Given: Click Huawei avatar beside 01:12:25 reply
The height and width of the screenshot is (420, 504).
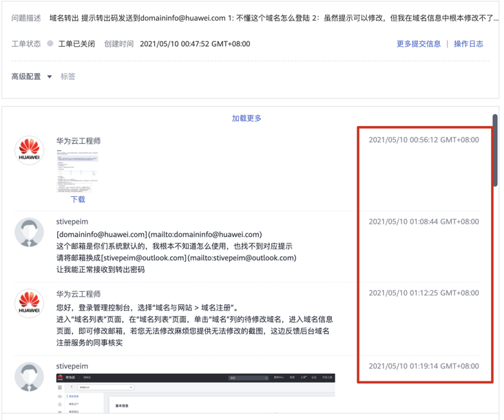Looking at the screenshot, I should pos(29,304).
